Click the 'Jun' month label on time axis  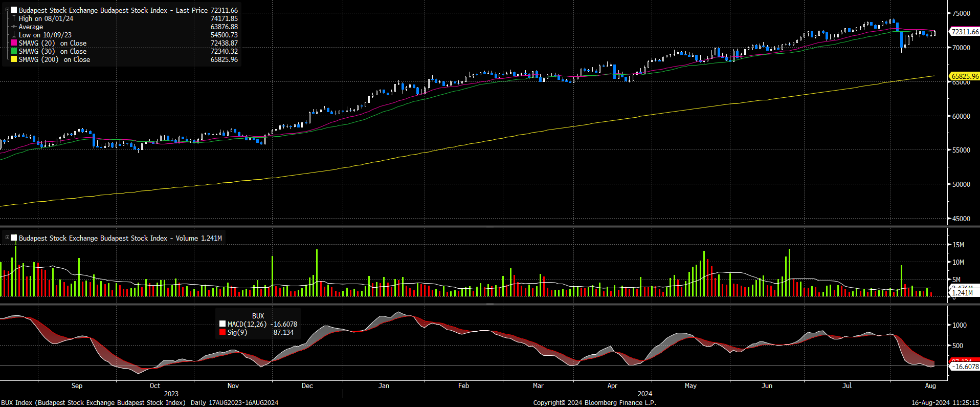tap(767, 385)
